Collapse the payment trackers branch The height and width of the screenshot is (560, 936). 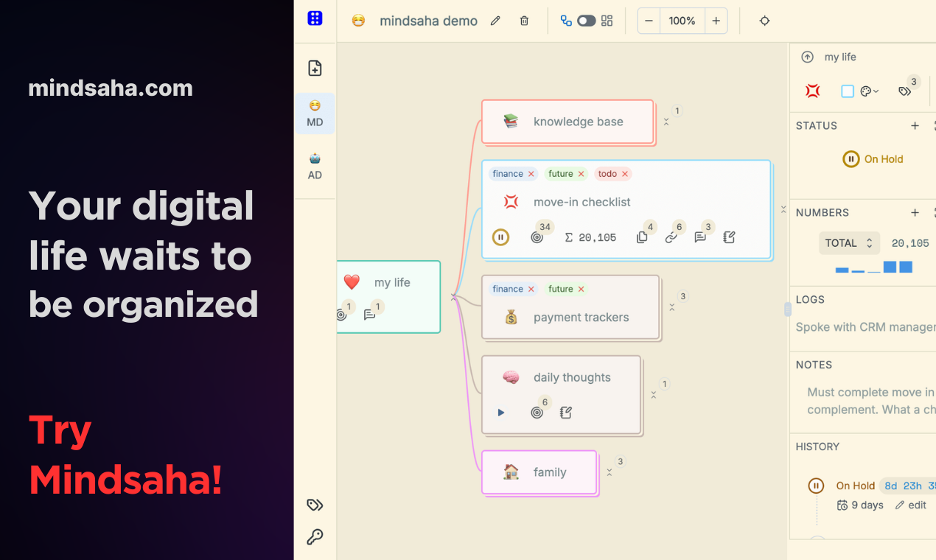[671, 307]
